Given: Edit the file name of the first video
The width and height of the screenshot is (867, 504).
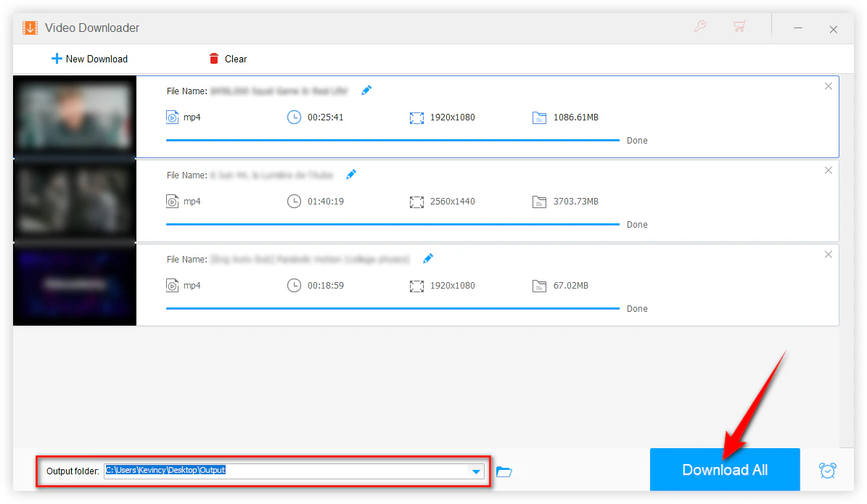Looking at the screenshot, I should coord(366,90).
